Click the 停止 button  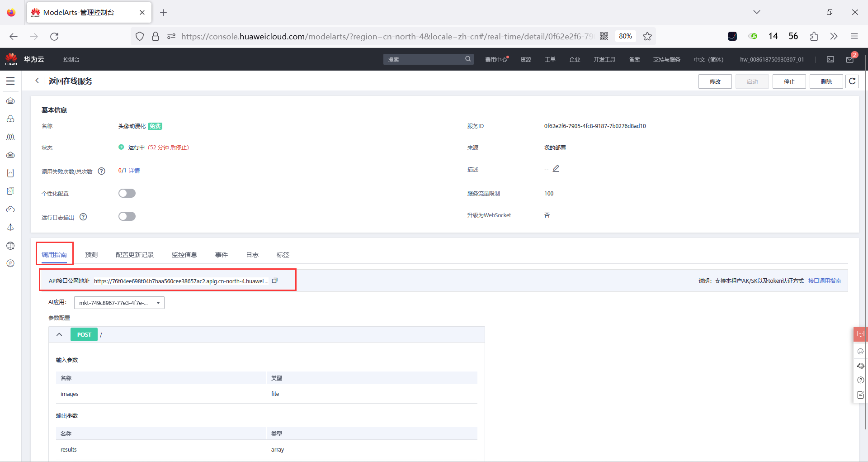pos(789,81)
